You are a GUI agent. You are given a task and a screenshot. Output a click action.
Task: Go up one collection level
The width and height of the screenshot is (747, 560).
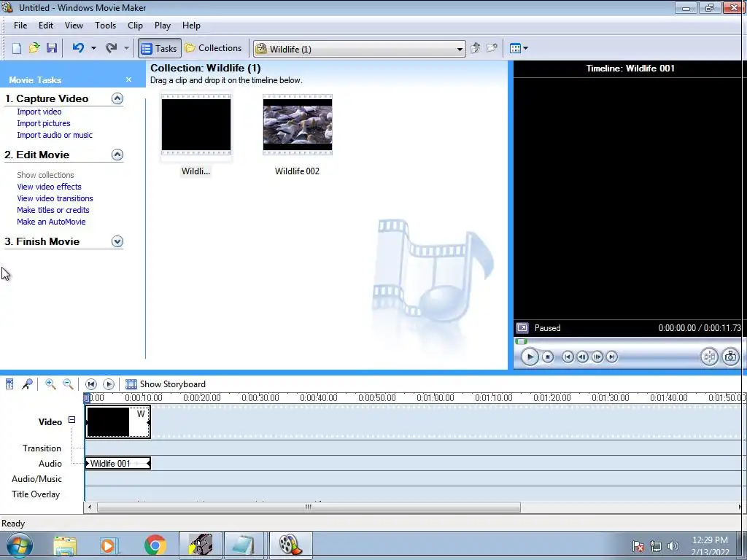(476, 48)
